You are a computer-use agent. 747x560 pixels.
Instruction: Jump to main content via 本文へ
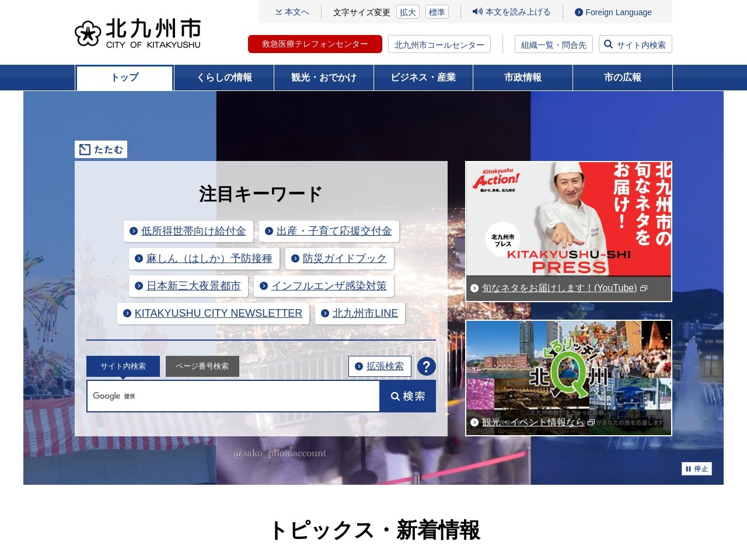(292, 12)
